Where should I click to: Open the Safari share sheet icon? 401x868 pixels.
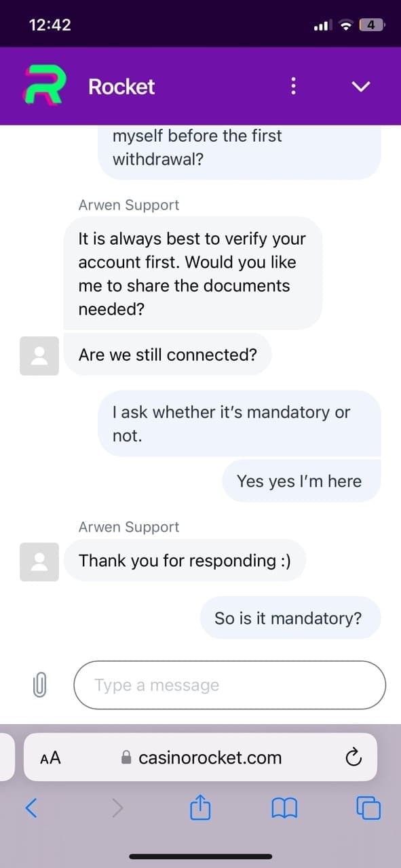click(201, 806)
